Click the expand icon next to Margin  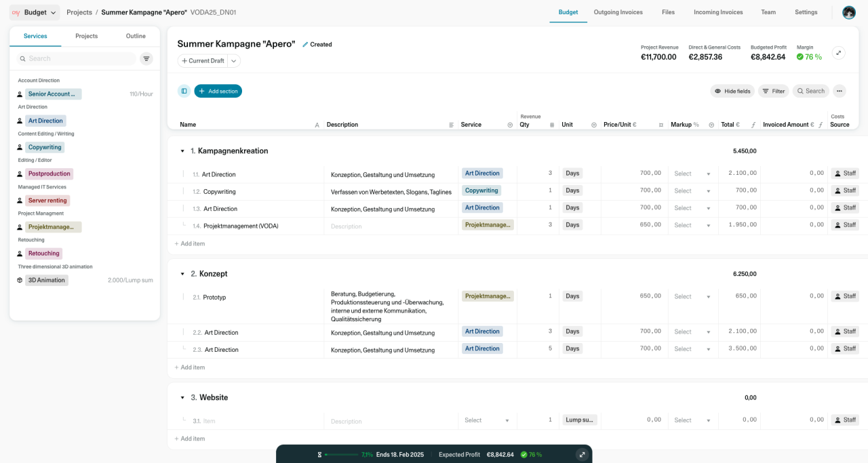click(x=838, y=53)
